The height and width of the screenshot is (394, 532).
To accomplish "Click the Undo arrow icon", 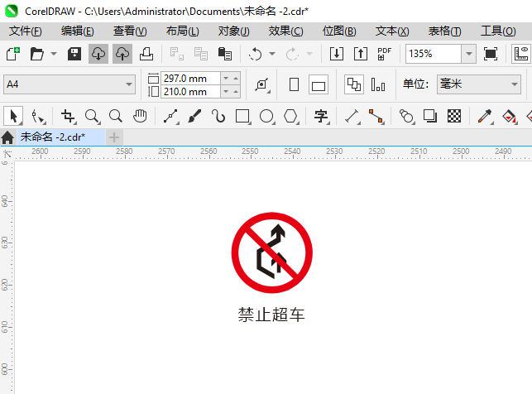I will pyautogui.click(x=255, y=54).
